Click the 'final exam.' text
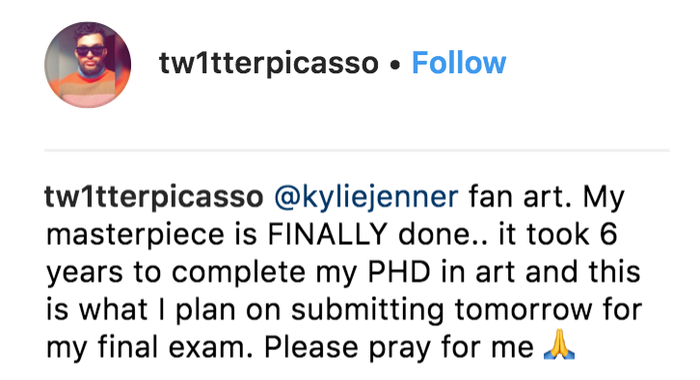Screen dimensions: 700x380 pyautogui.click(x=175, y=347)
